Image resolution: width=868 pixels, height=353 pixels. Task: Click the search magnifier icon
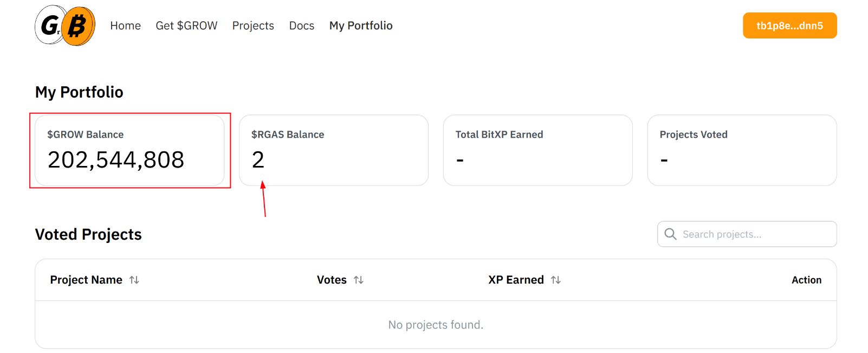click(x=670, y=234)
